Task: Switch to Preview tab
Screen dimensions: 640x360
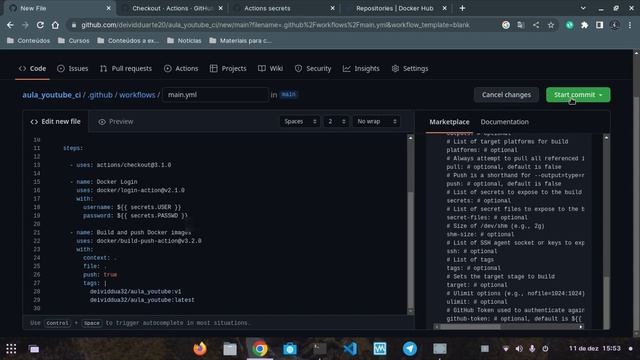Action: pyautogui.click(x=116, y=122)
